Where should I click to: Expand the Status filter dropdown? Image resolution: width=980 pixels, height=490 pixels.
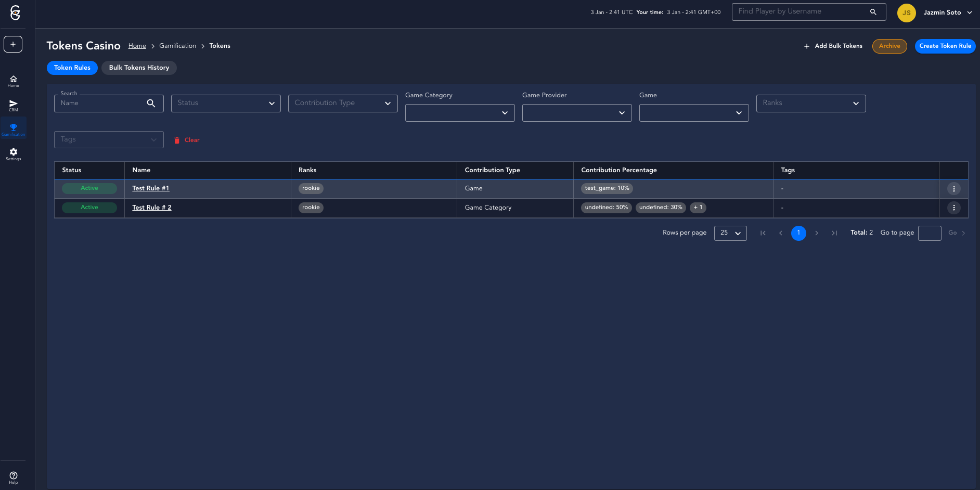click(226, 104)
